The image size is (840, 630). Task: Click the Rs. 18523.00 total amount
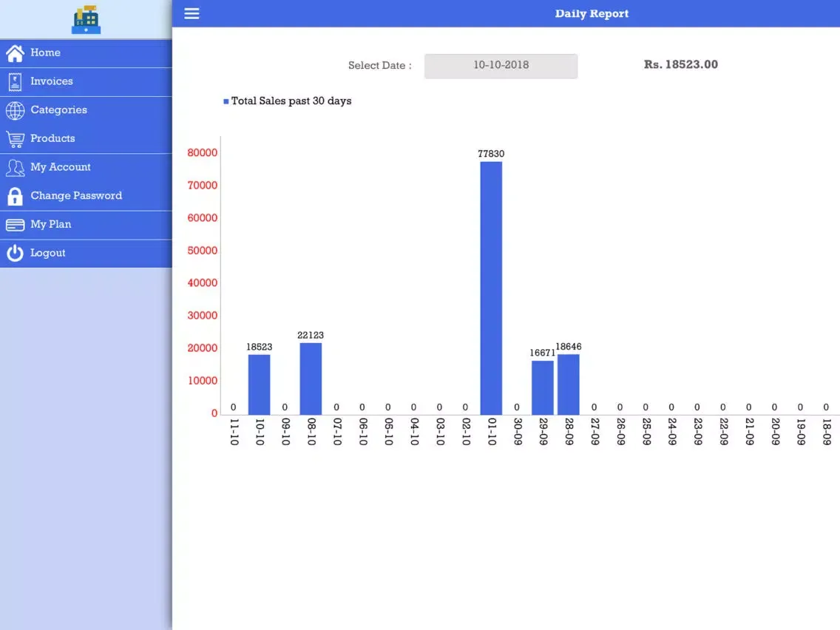point(680,64)
